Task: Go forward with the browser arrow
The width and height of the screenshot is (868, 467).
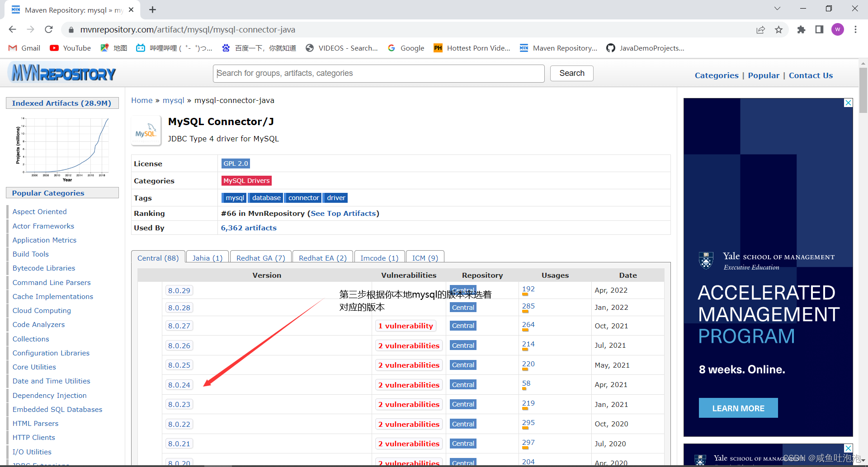Action: [30, 29]
